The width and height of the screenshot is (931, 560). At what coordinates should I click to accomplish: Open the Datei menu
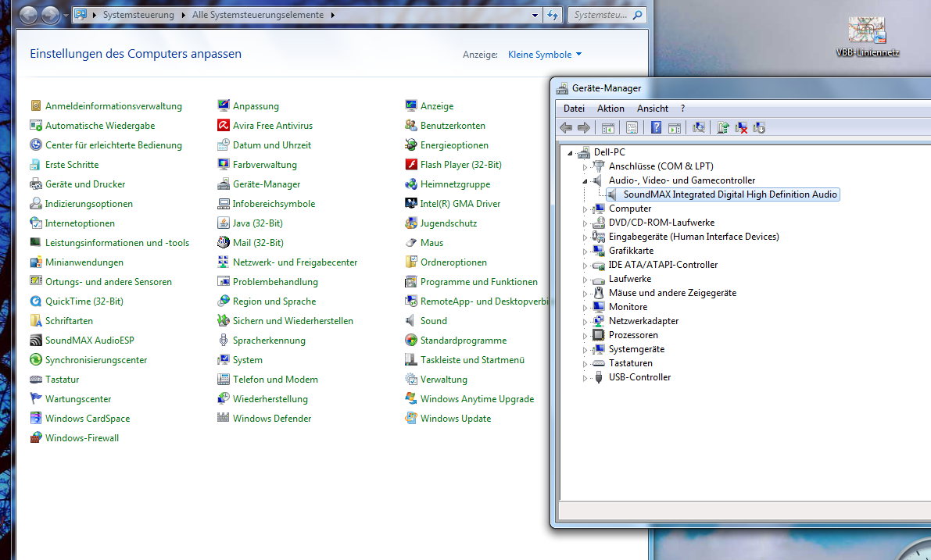click(x=575, y=109)
